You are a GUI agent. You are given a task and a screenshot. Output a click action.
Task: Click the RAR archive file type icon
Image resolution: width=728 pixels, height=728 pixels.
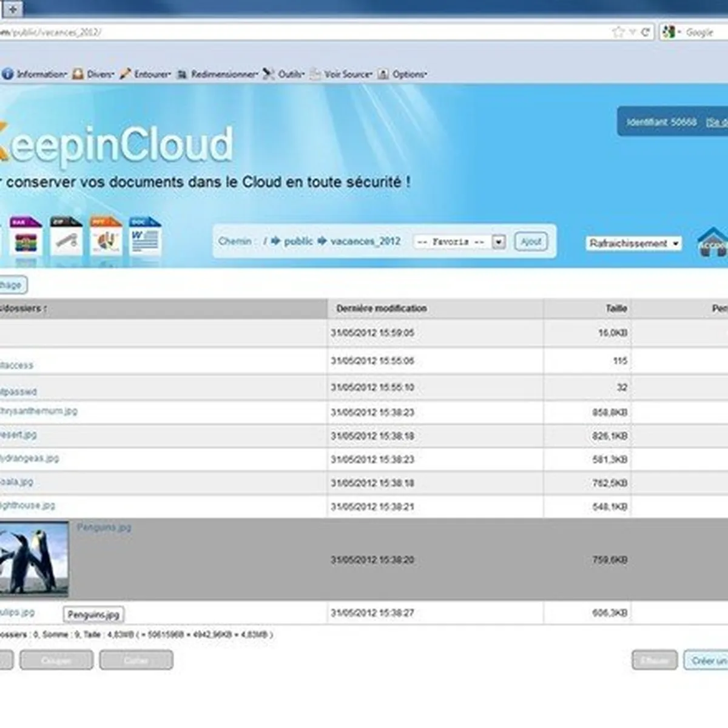tap(25, 238)
